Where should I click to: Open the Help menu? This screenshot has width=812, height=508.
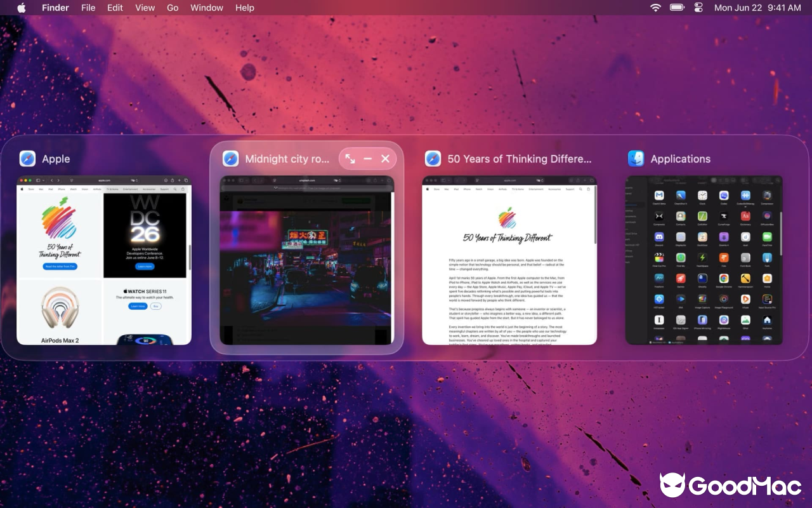click(245, 8)
